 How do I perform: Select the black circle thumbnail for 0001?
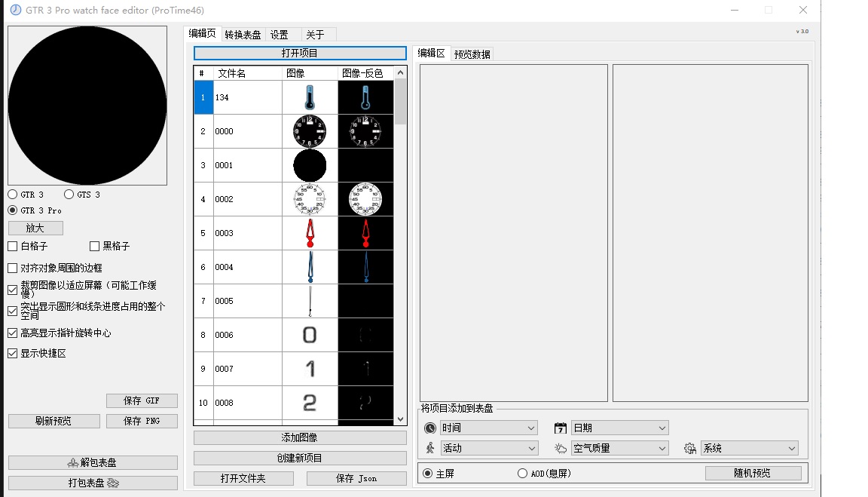click(310, 165)
